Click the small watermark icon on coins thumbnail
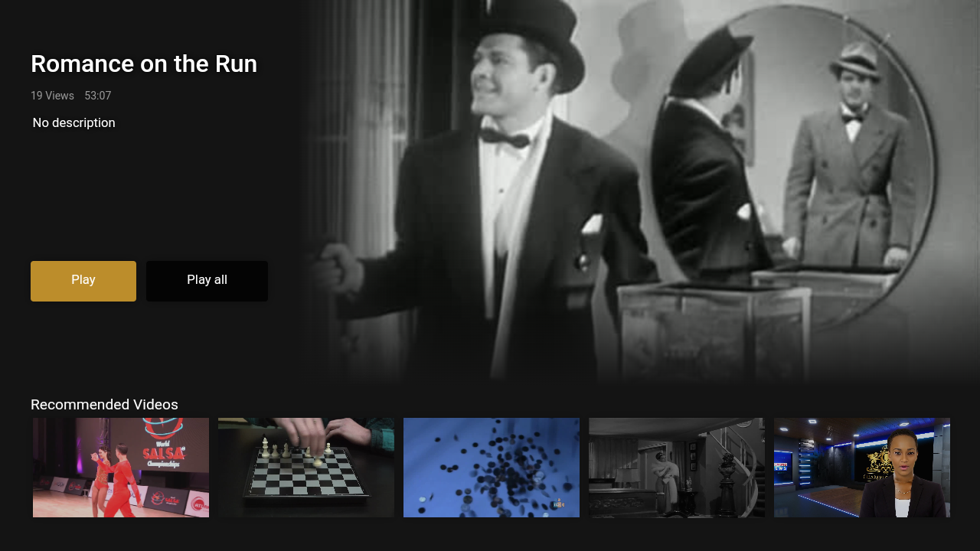The height and width of the screenshot is (551, 980). pos(559,504)
